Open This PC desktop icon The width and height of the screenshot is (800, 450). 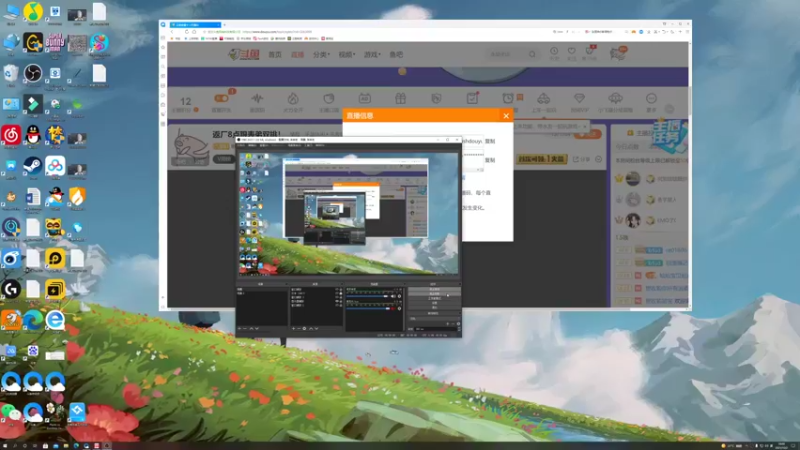tap(11, 11)
